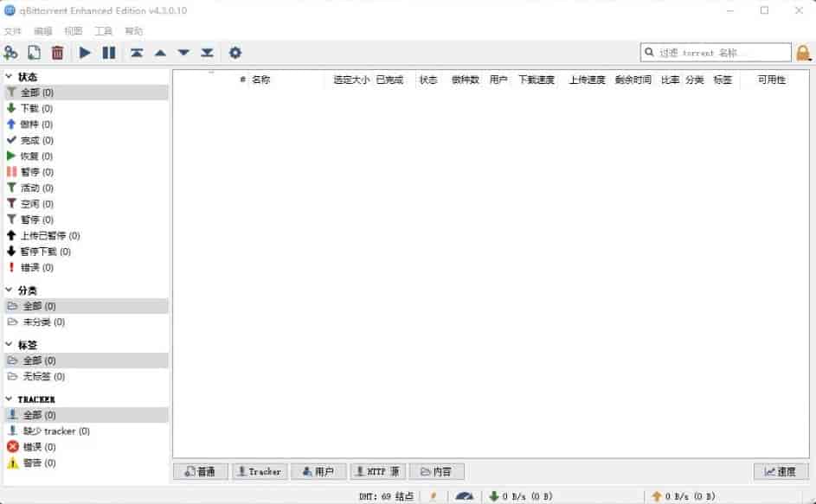Open the 视图 menu

tap(73, 31)
